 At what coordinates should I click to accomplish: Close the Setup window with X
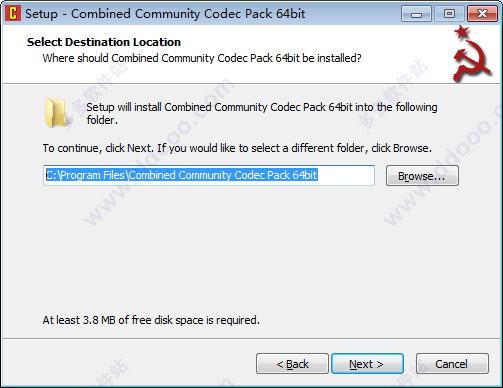[x=482, y=14]
